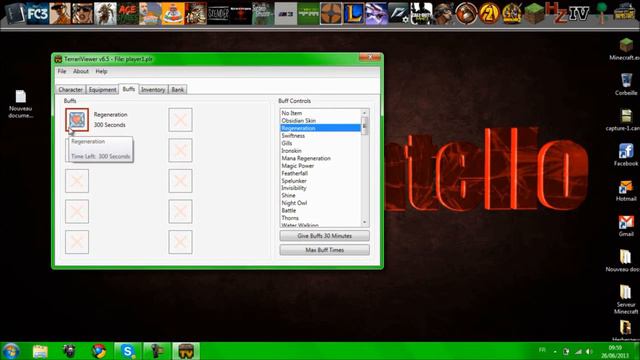
Task: Launch Ace game icon in top dock
Action: pos(128,14)
